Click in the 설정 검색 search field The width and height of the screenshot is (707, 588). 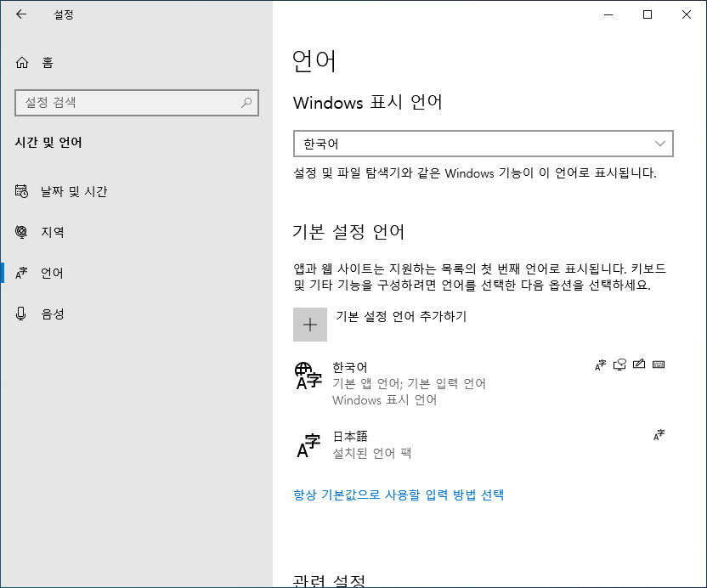[137, 103]
